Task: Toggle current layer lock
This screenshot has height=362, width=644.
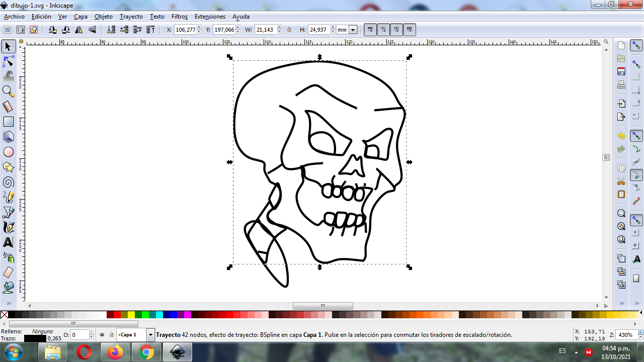Action: (x=111, y=335)
